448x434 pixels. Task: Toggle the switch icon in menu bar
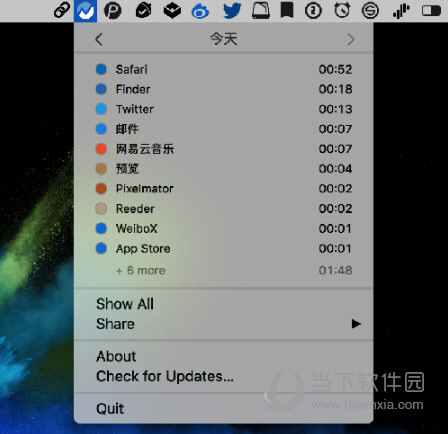(x=431, y=11)
